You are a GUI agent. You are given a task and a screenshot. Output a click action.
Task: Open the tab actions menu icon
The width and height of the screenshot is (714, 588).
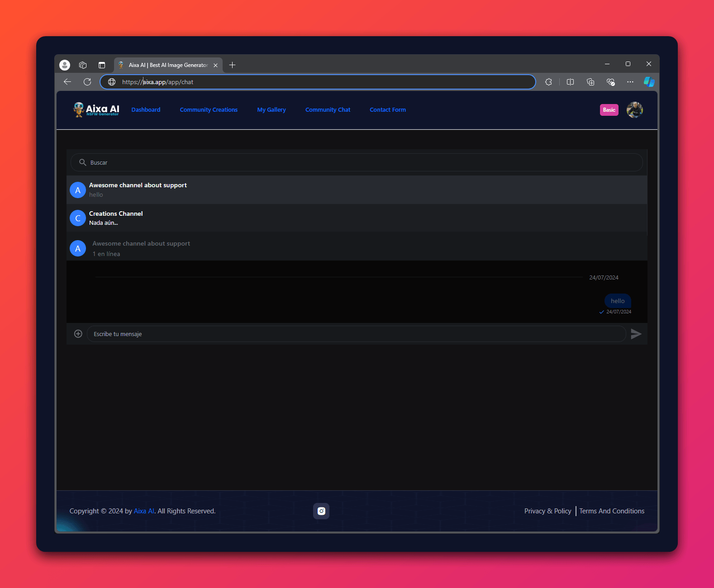click(x=102, y=65)
